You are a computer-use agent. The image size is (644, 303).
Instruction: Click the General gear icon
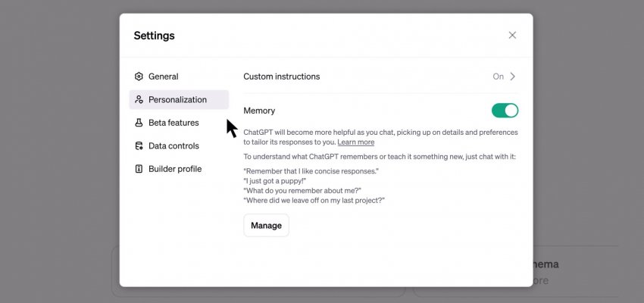point(139,77)
